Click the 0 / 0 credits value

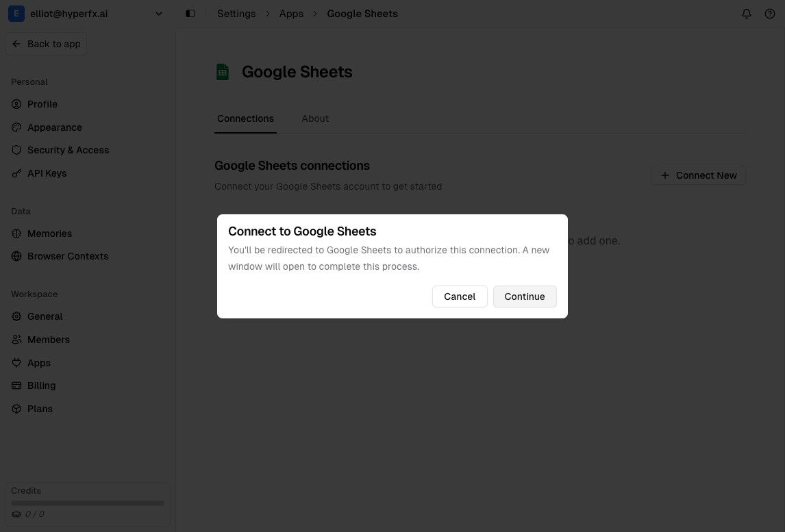tap(34, 514)
